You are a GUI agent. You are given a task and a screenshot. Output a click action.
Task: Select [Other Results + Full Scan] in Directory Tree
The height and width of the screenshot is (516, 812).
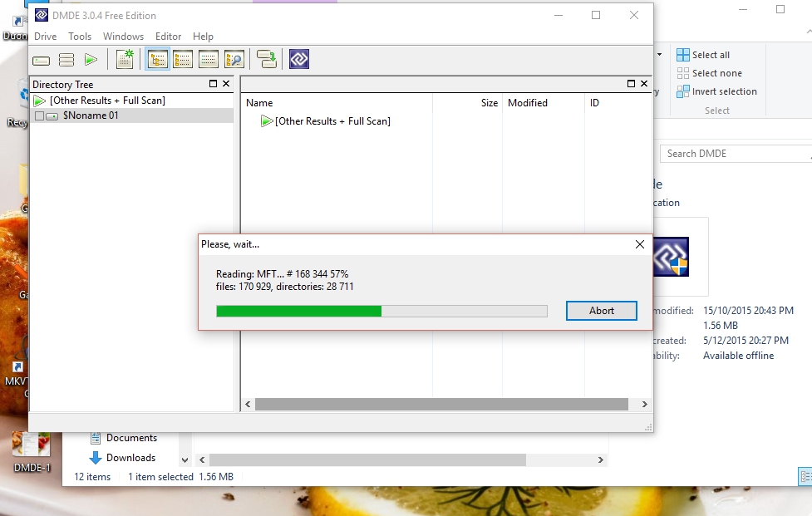108,101
